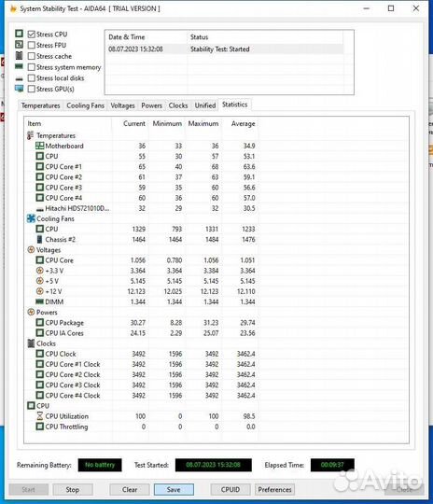This screenshot has height=504, width=433.
Task: Click the Chassis #2 fan icon
Action: tap(39, 240)
